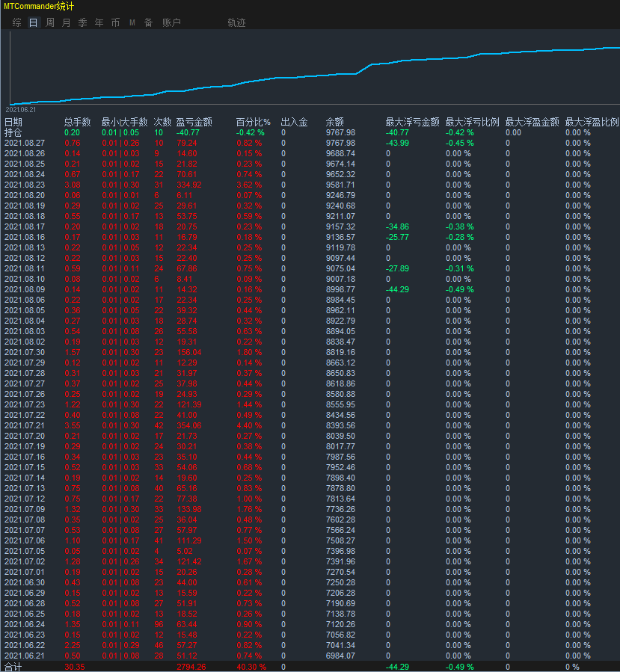Select the 日 daily tab

click(x=33, y=22)
